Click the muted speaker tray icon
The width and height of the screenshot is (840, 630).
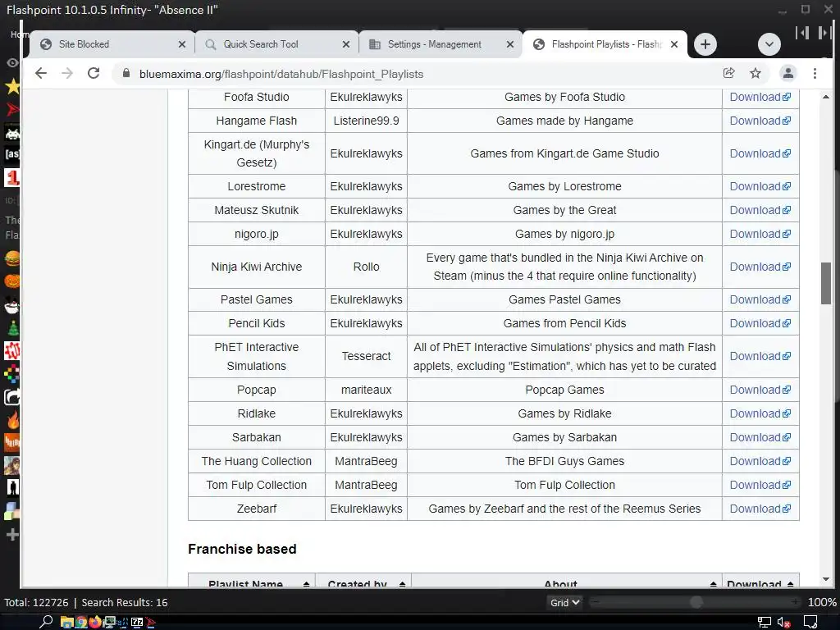(x=783, y=623)
